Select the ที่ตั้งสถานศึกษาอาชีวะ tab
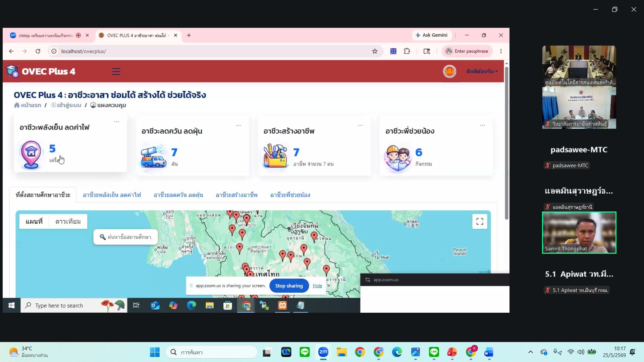The height and width of the screenshot is (362, 644). click(43, 195)
